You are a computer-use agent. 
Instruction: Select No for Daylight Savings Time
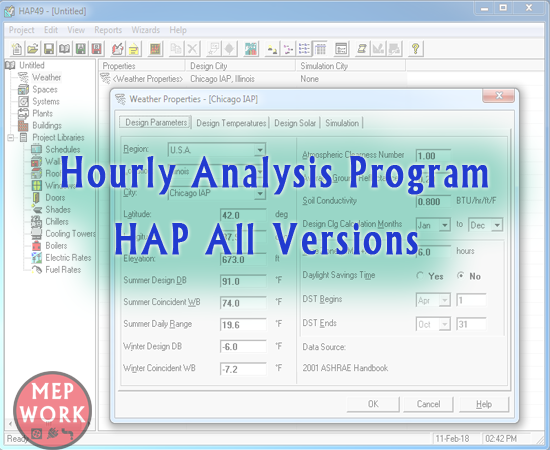point(461,275)
